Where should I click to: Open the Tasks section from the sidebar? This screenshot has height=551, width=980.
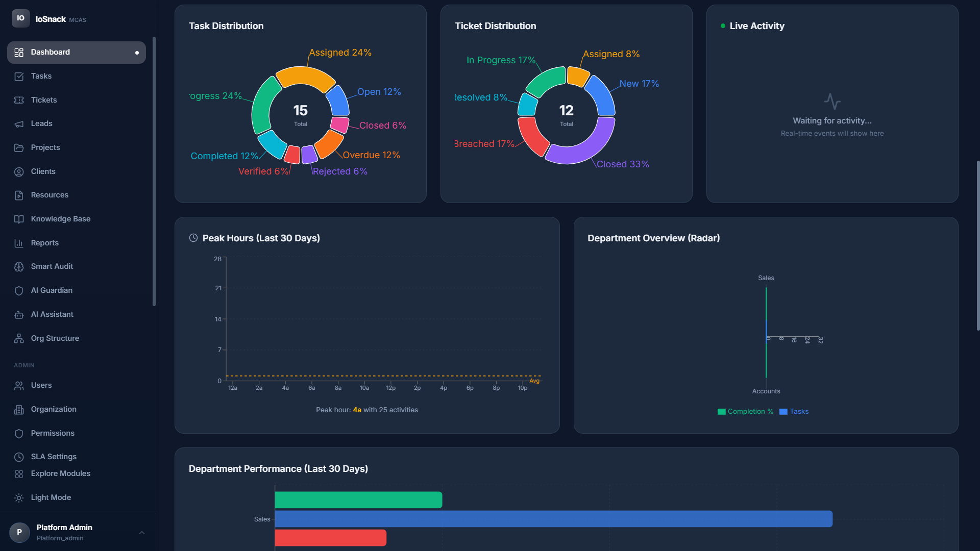coord(41,76)
